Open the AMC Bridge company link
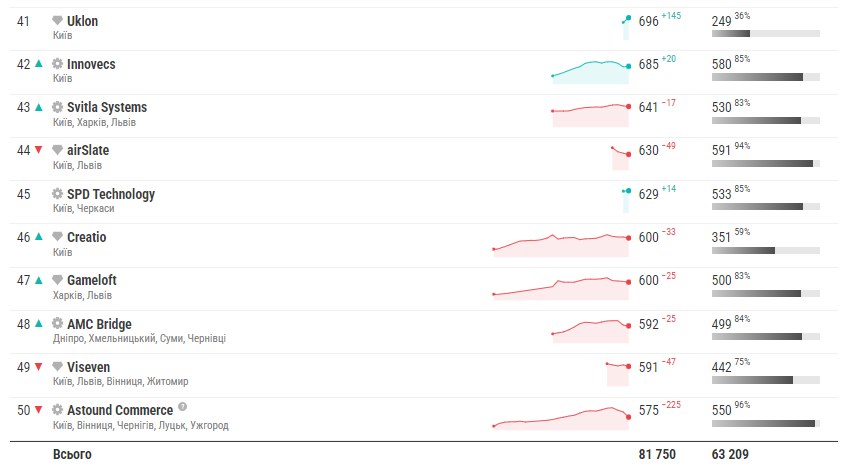This screenshot has height=469, width=849. 99,324
